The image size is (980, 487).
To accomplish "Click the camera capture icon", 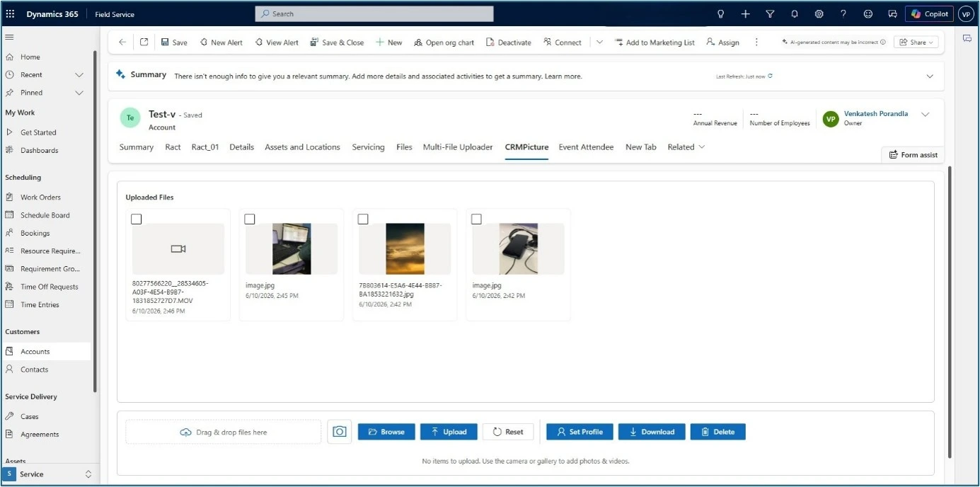I will [340, 432].
